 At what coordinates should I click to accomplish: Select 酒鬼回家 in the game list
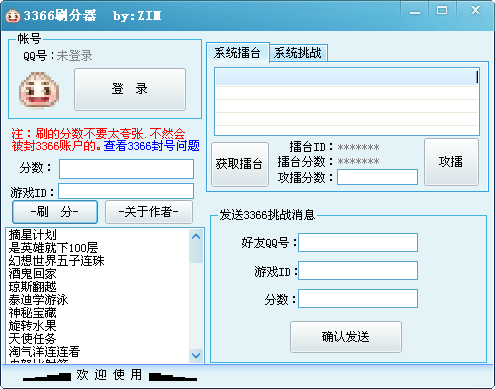pos(32,274)
